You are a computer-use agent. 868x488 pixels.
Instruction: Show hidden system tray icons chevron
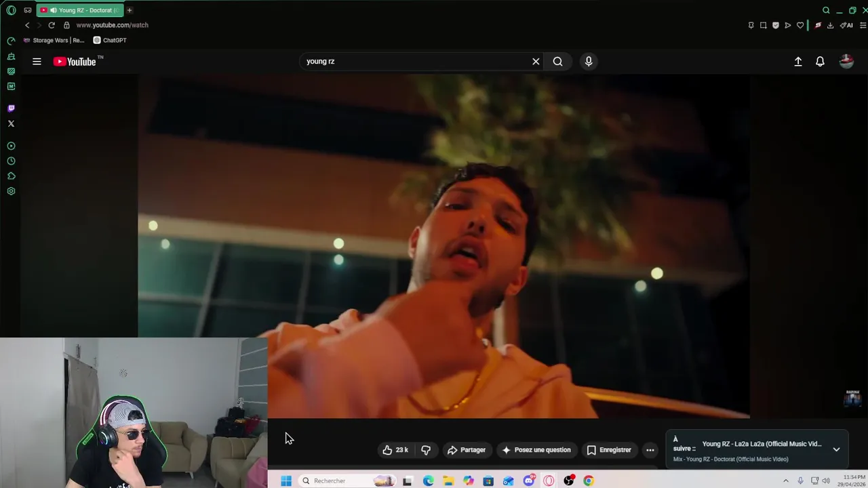[x=786, y=481]
